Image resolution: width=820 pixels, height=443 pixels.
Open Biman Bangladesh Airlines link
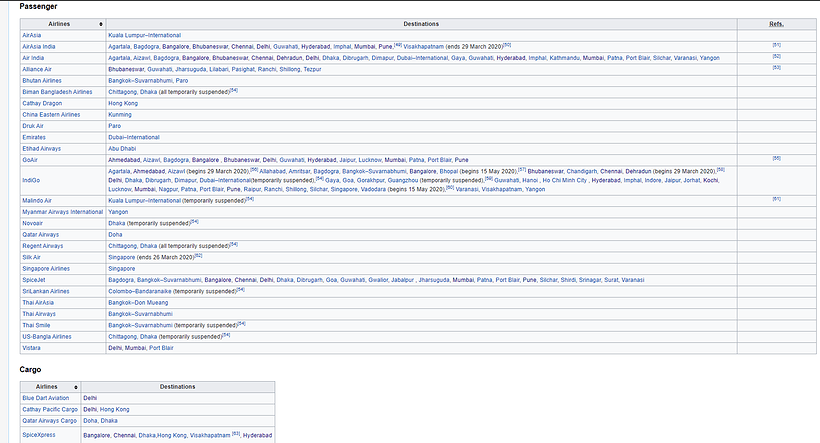coord(57,92)
